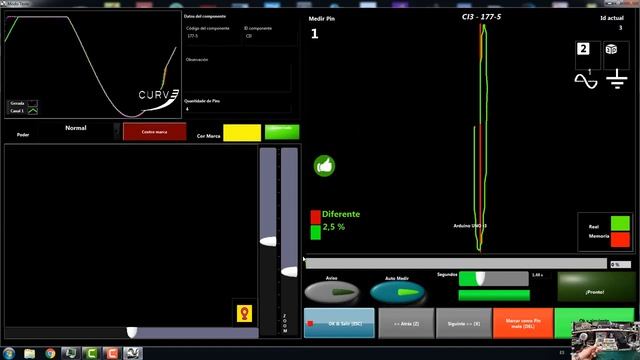The image size is (640, 360).
Task: Open Windows Start button
Action: click(9, 353)
